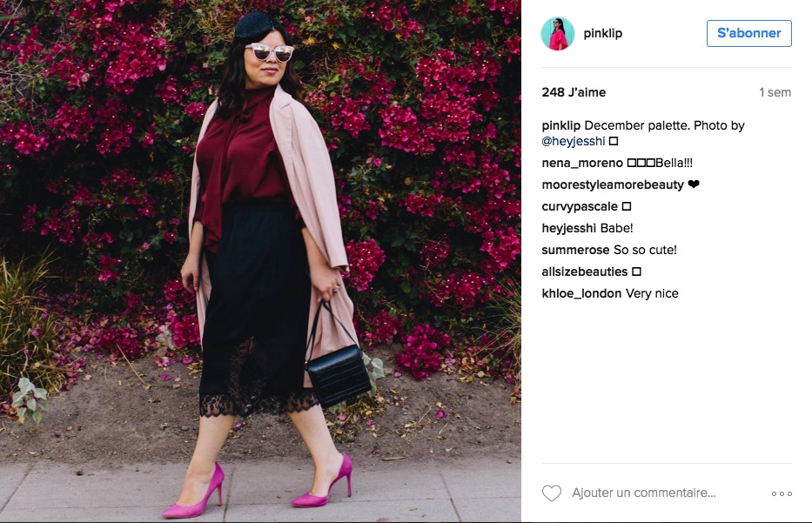Screen dimensions: 812x523
Task: Focus the Ajouter un commentaire field
Action: (x=644, y=493)
